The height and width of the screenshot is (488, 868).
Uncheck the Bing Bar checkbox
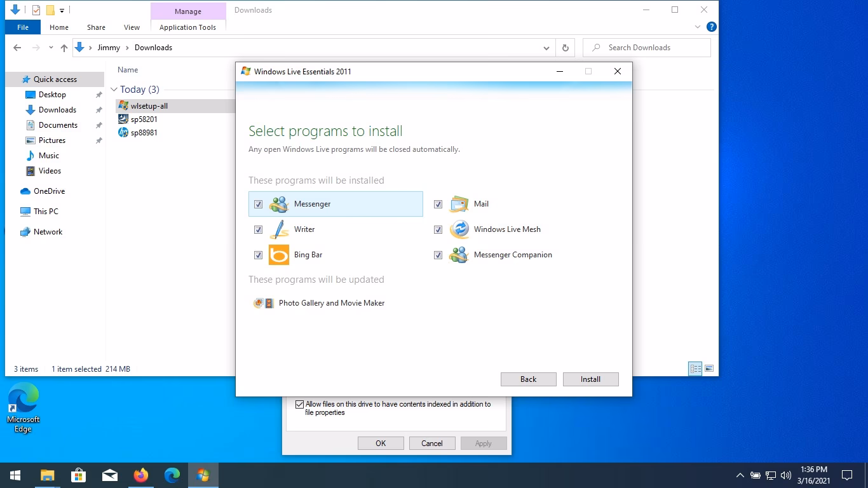click(x=258, y=255)
